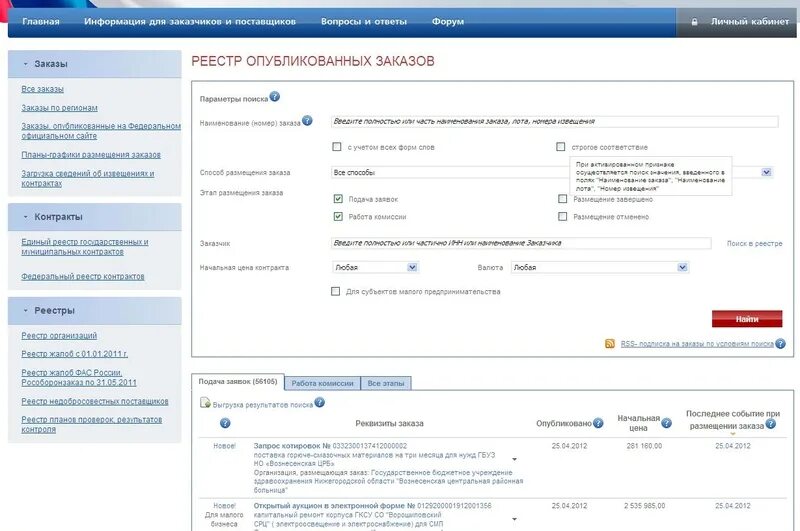Open the Главная menu item
The image size is (800, 531).
click(41, 22)
